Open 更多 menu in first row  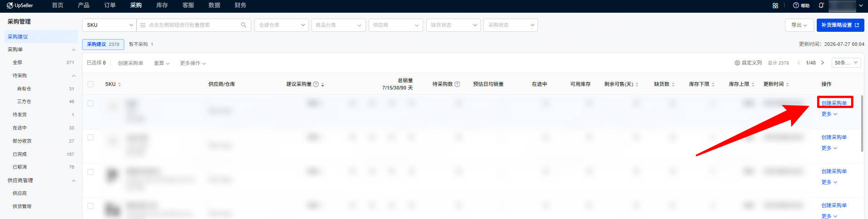[x=829, y=114]
